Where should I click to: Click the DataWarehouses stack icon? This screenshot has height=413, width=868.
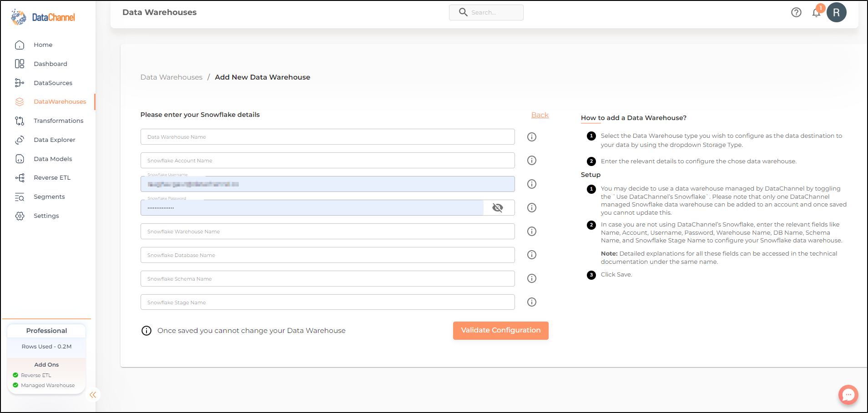click(x=20, y=102)
